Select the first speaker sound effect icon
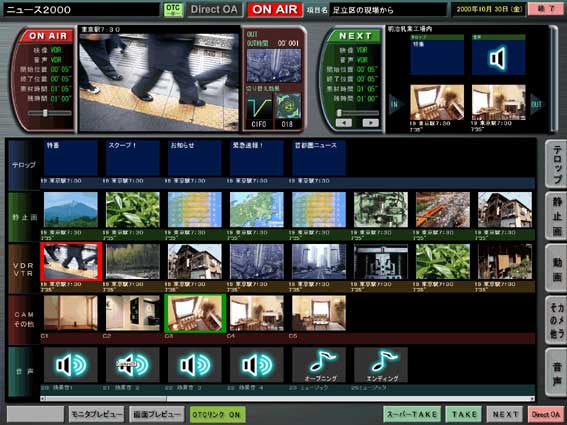The height and width of the screenshot is (425, 567). (x=71, y=365)
